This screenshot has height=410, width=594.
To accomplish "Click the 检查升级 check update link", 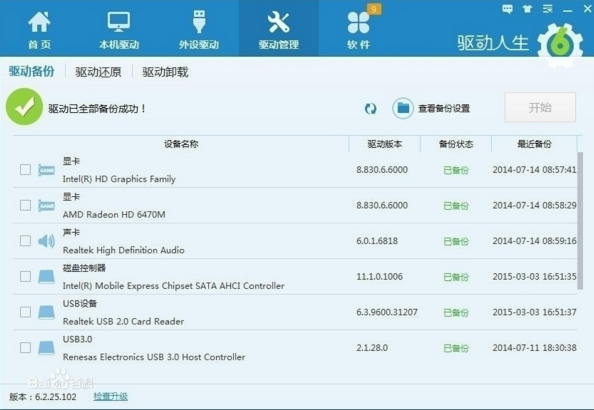I will tap(111, 397).
